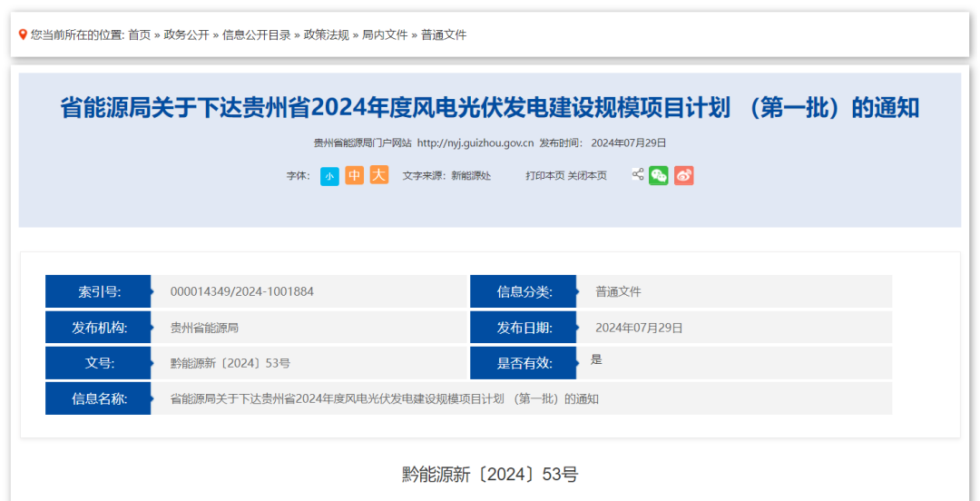
Task: Open 政务公开 breadcrumb link
Action: (186, 34)
